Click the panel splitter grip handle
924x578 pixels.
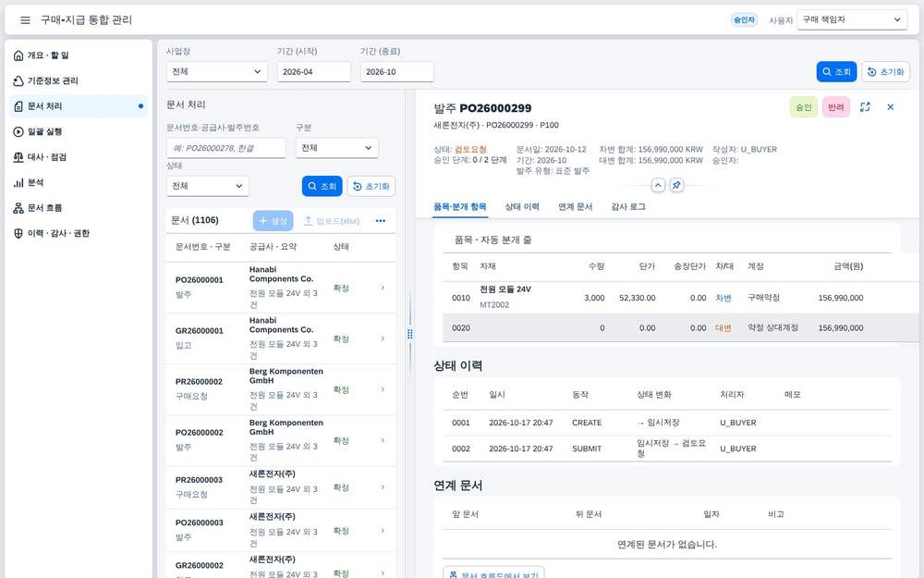coord(410,334)
